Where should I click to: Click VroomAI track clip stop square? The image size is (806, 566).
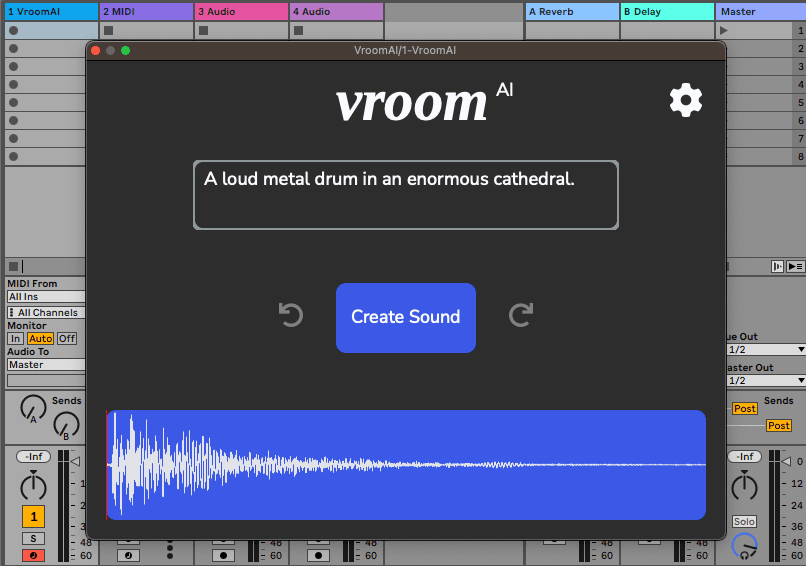(13, 266)
